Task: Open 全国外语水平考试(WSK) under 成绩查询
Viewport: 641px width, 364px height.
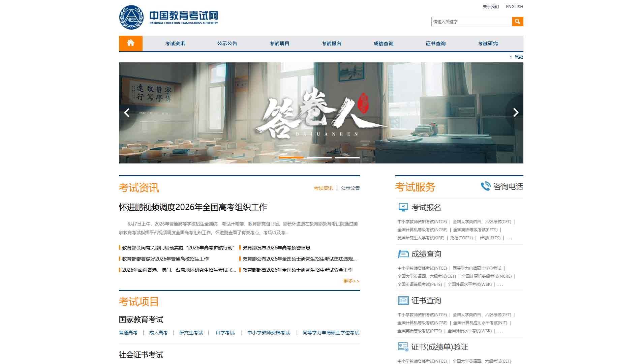Action: (x=469, y=284)
